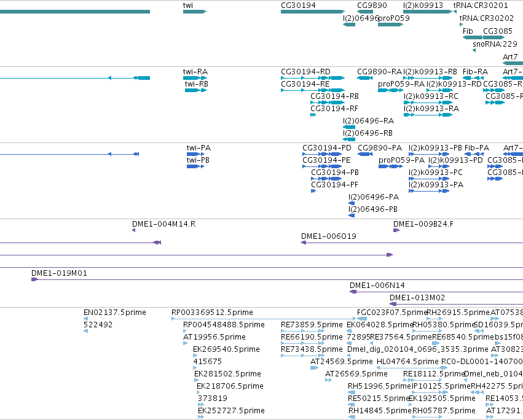Screen dimensions: 523x420
Task: Select the Fib-RA transcript label
Action: [x=475, y=72]
